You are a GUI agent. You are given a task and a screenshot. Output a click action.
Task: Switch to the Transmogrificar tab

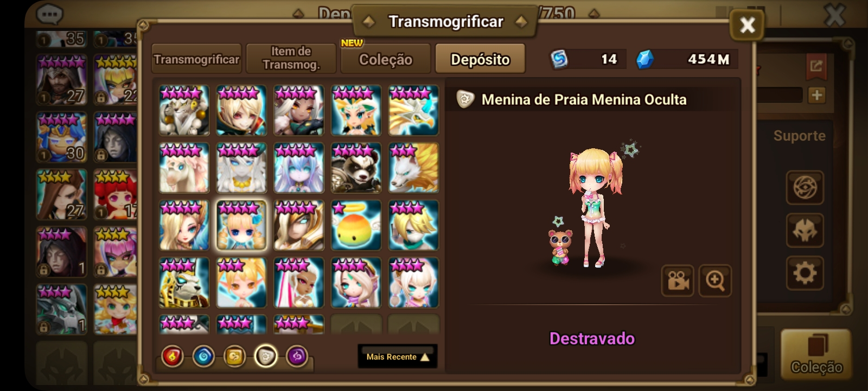click(196, 59)
